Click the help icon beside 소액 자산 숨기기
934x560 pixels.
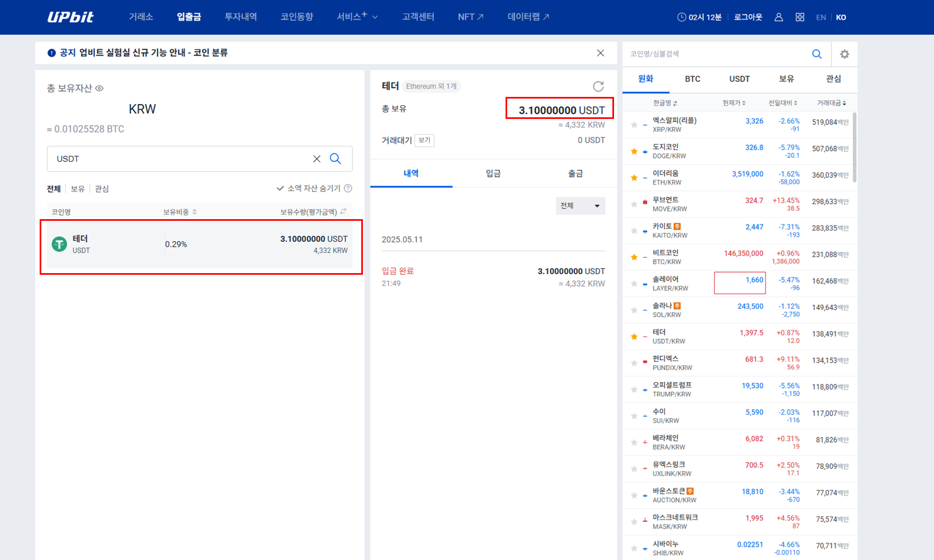348,188
